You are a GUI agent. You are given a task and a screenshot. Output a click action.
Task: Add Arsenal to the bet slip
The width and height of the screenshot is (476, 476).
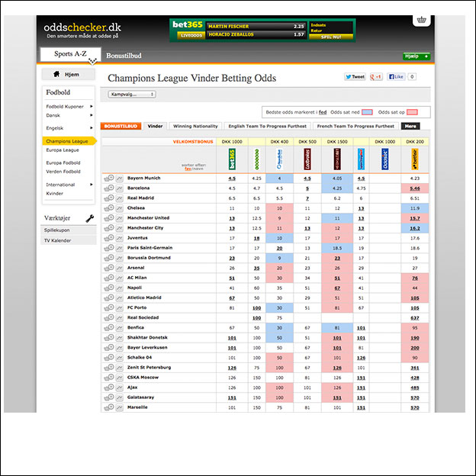tap(109, 268)
